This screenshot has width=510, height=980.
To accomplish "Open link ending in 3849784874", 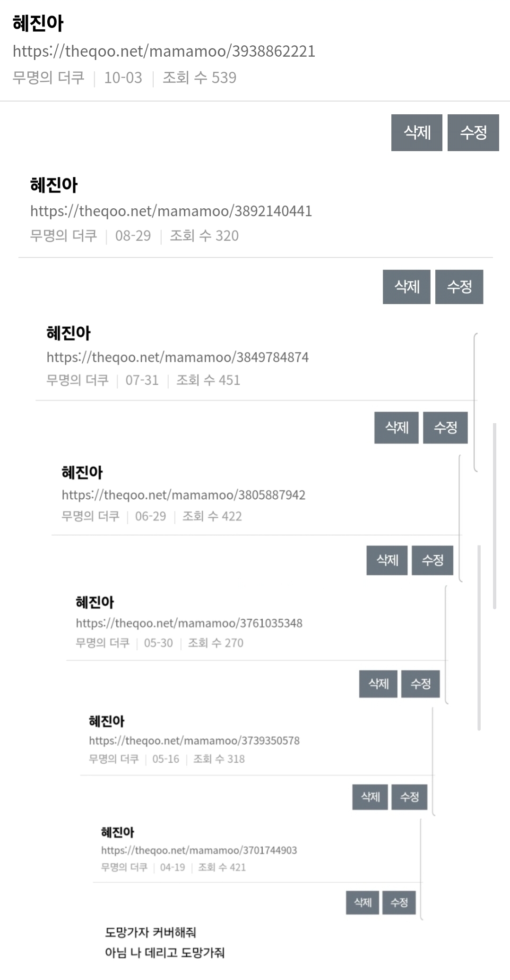I will click(178, 357).
